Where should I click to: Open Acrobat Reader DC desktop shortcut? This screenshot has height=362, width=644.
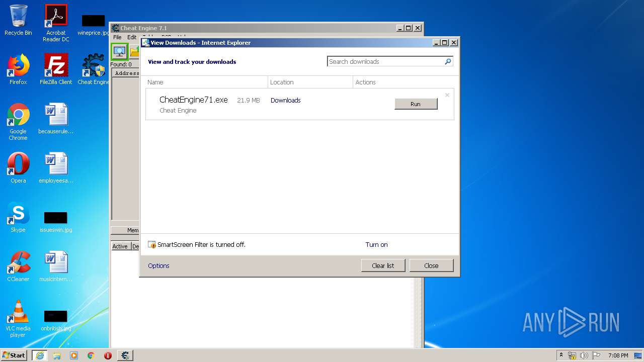56,23
